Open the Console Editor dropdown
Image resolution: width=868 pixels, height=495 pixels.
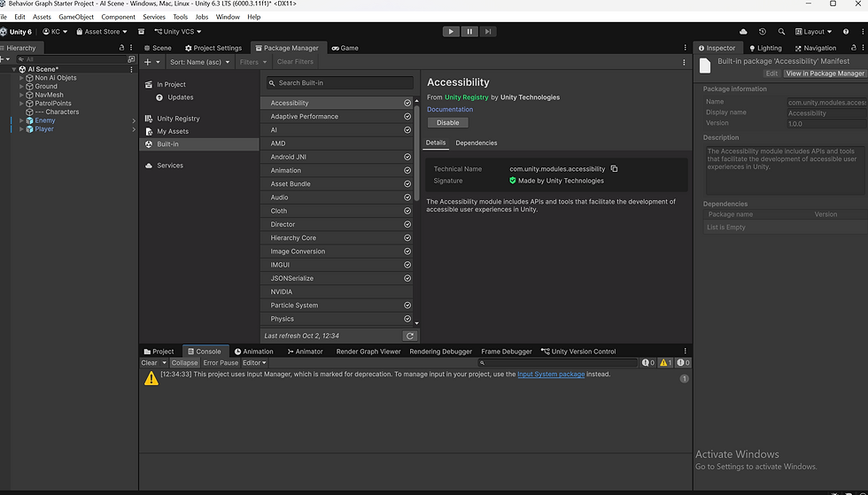255,363
